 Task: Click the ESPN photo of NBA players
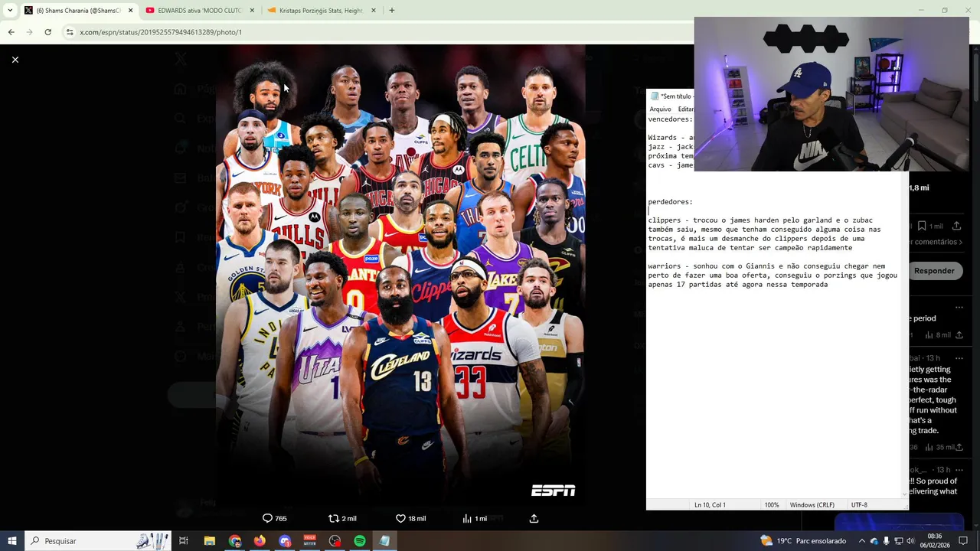point(400,275)
